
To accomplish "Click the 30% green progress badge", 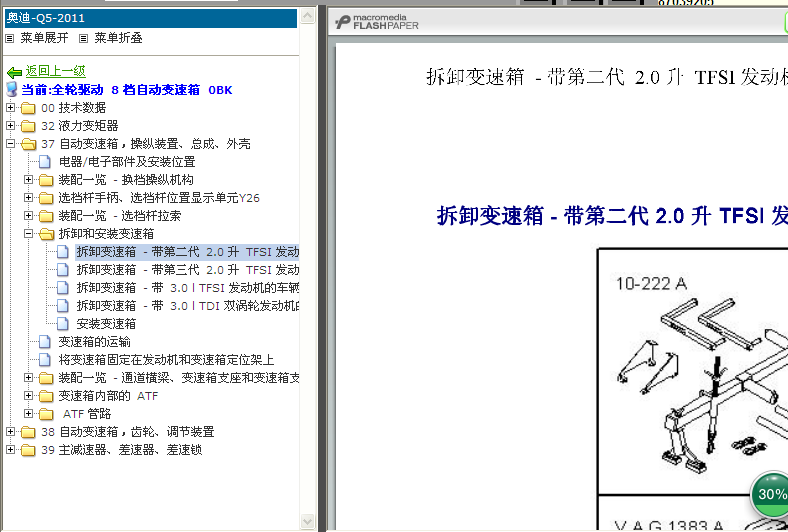I will 769,494.
